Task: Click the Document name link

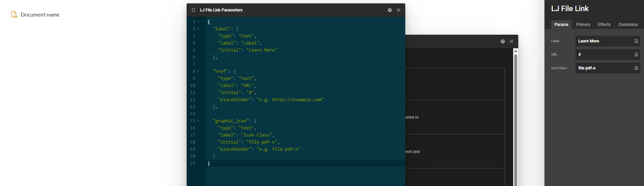Action: point(40,15)
